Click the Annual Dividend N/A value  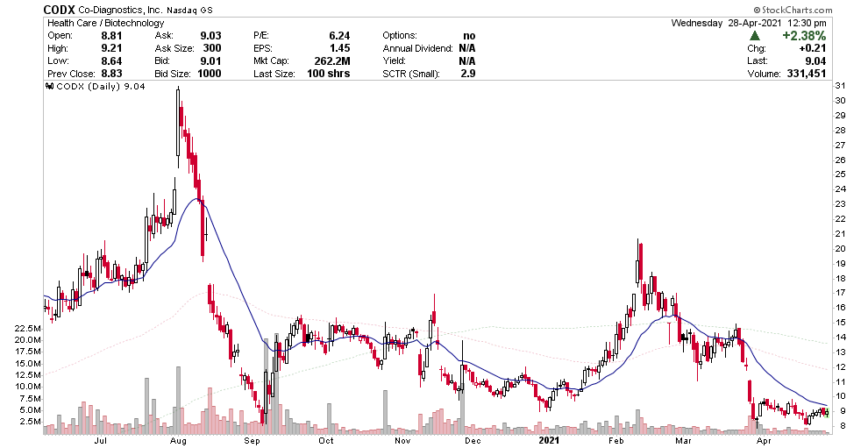pos(466,48)
